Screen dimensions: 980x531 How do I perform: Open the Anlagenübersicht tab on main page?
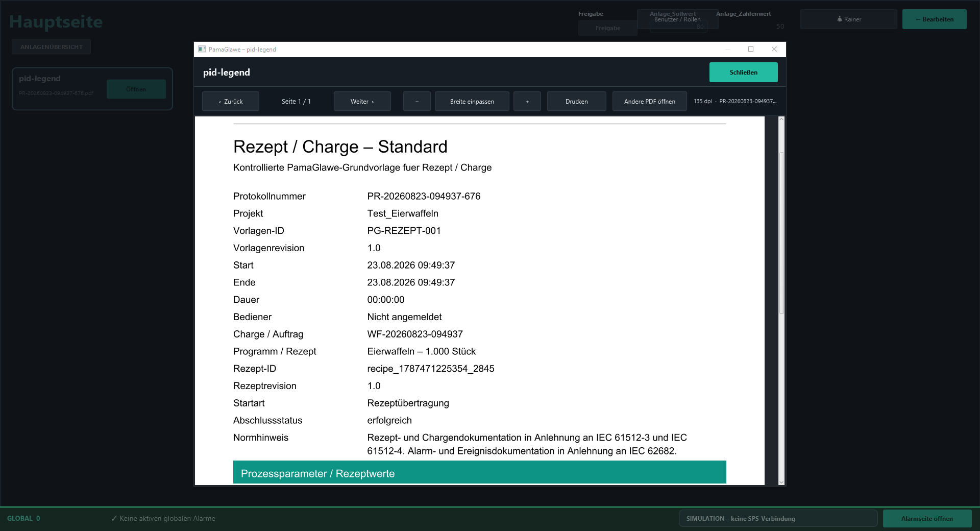click(52, 47)
